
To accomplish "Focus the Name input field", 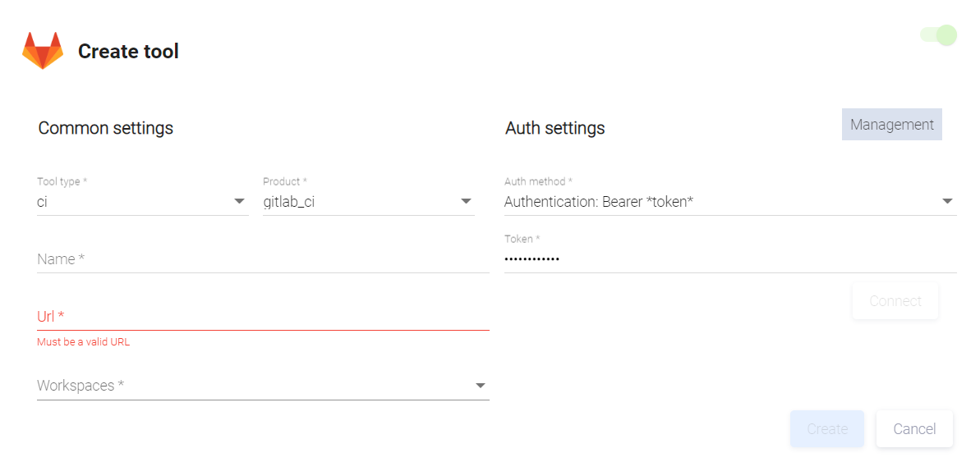I will pyautogui.click(x=263, y=259).
